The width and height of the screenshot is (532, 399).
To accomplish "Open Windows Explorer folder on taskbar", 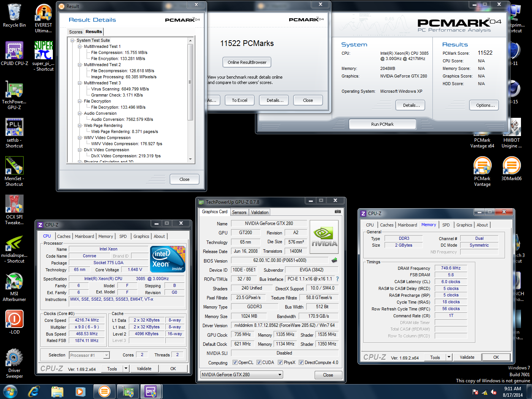I will 57,391.
